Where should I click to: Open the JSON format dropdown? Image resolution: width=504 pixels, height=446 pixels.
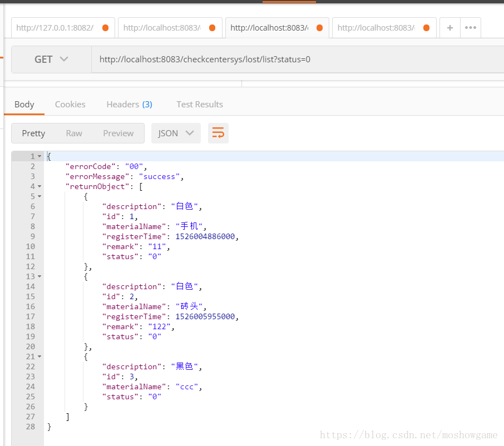tap(176, 133)
